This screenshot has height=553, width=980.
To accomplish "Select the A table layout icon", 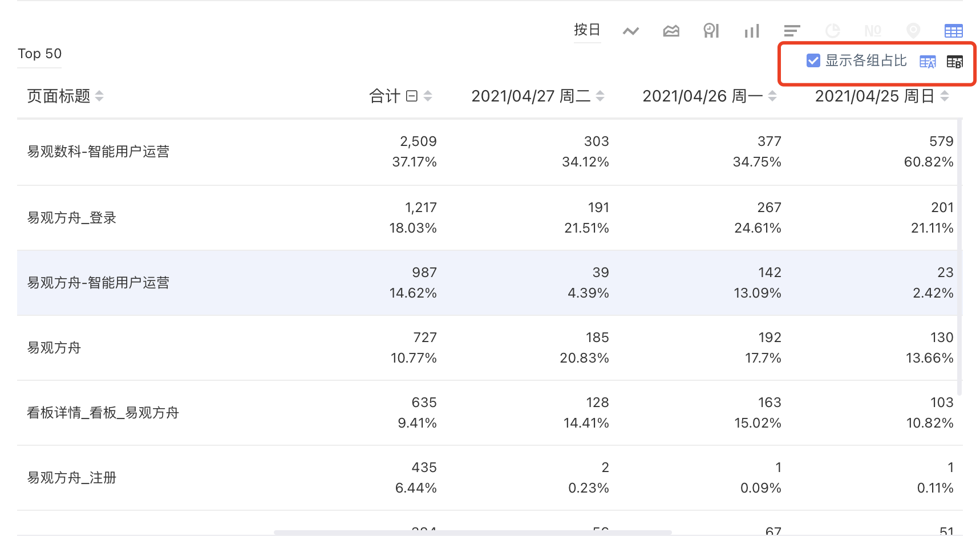I will [x=928, y=62].
